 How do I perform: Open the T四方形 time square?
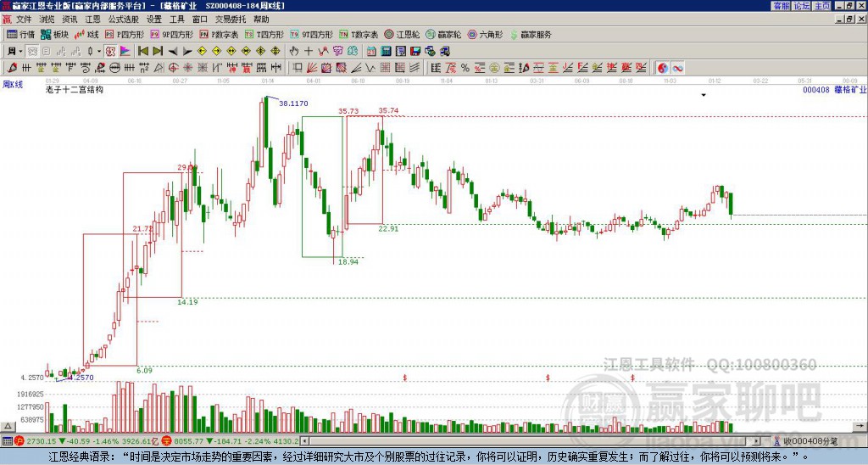pos(264,34)
